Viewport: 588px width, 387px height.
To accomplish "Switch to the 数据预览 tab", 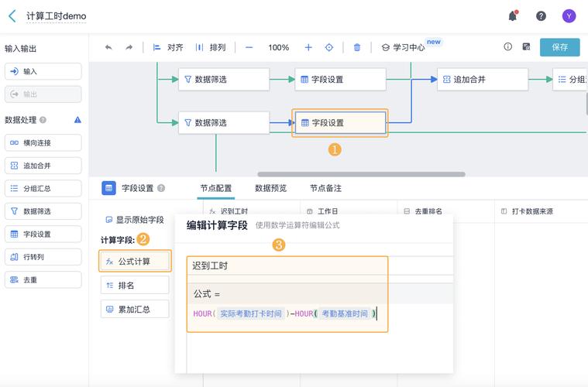I will (270, 188).
